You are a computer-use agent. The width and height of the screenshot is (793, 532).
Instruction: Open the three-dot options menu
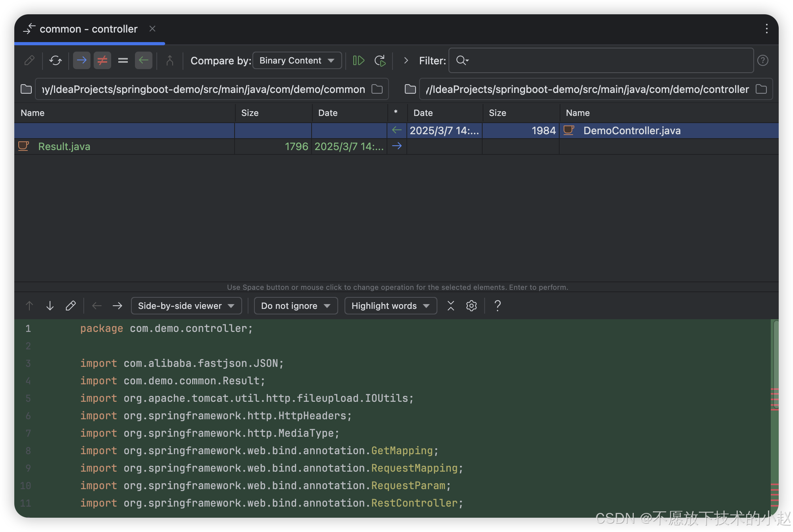(766, 29)
